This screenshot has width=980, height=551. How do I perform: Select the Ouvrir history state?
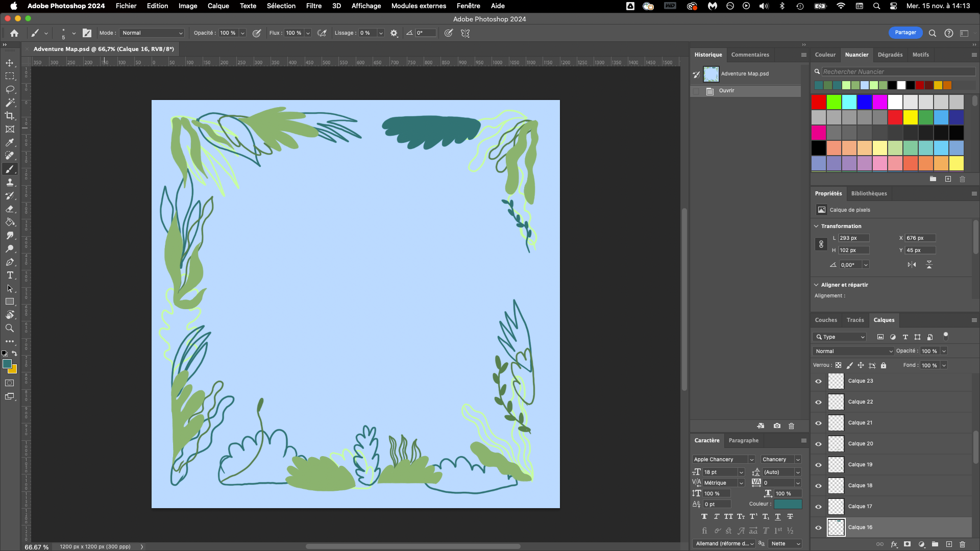click(746, 91)
